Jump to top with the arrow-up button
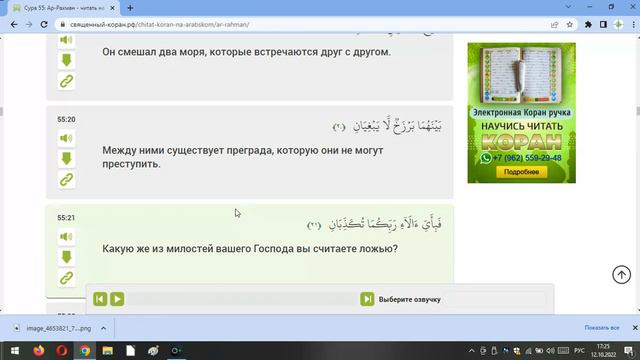 tap(621, 275)
